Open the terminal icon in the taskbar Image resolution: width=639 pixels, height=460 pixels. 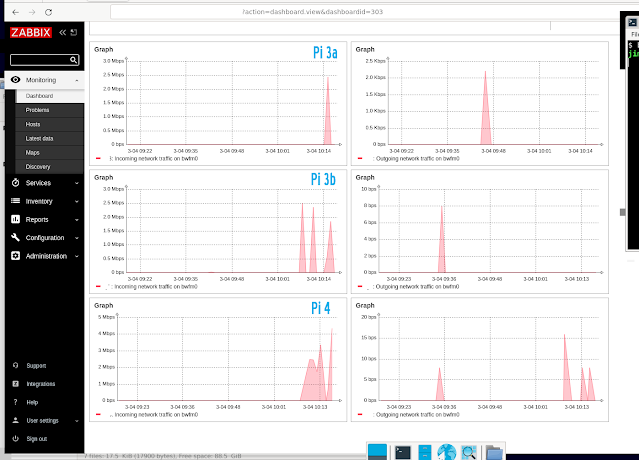click(x=403, y=452)
